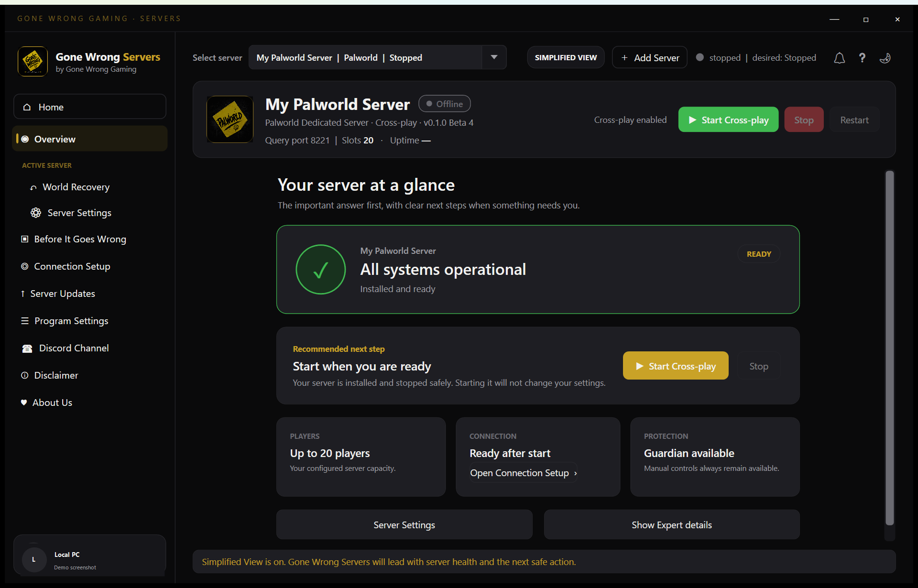This screenshot has height=588, width=918.
Task: Click the Palworld server thumbnail image
Action: tap(230, 119)
